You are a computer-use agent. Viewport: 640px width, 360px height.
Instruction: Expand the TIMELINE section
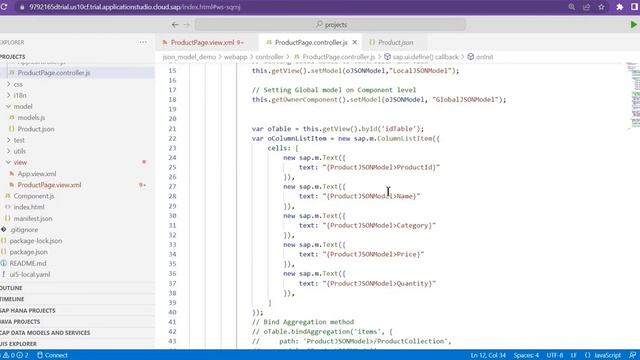(x=12, y=299)
